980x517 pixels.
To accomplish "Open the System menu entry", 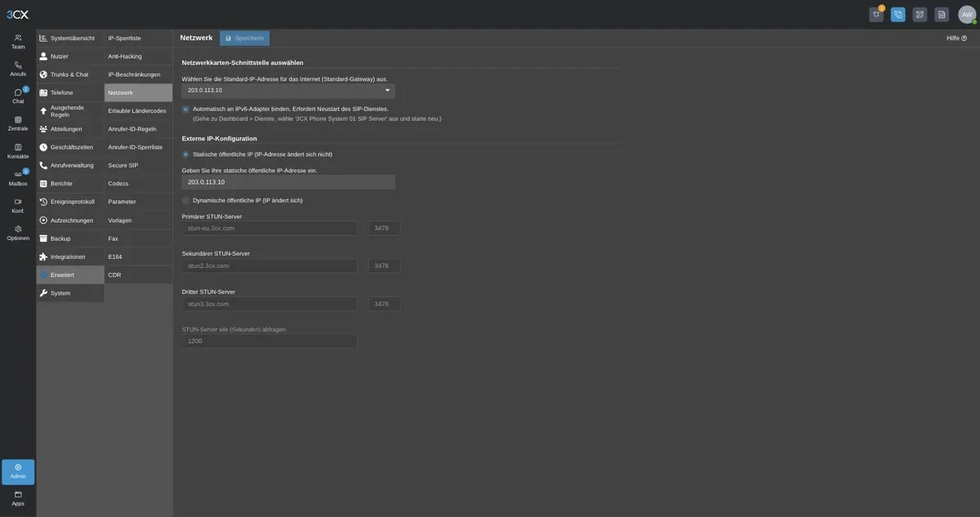I will point(70,293).
